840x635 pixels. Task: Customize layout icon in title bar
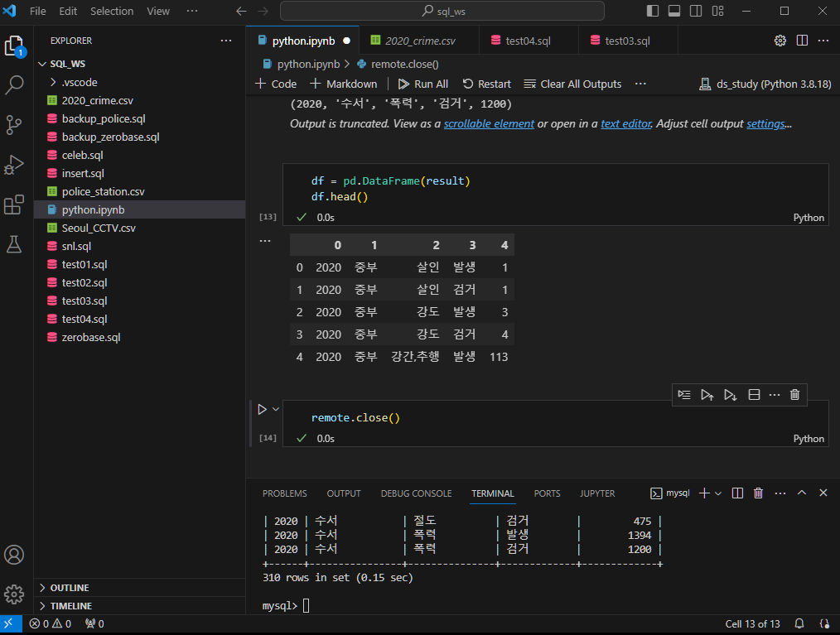point(718,11)
